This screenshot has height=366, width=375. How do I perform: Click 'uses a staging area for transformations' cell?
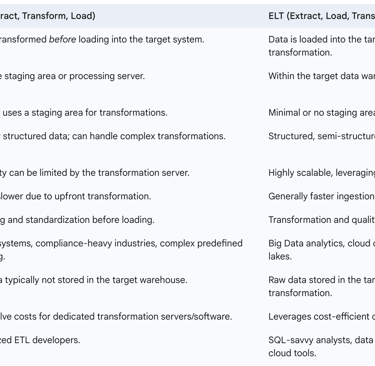click(84, 113)
